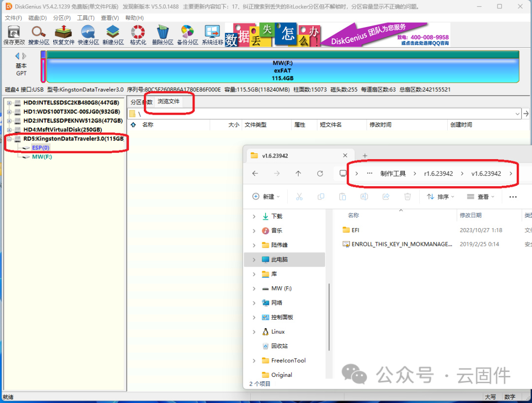The width and height of the screenshot is (532, 403).
Task: Expand the Downloads (下载) item in Explorer sidebar
Action: point(254,216)
